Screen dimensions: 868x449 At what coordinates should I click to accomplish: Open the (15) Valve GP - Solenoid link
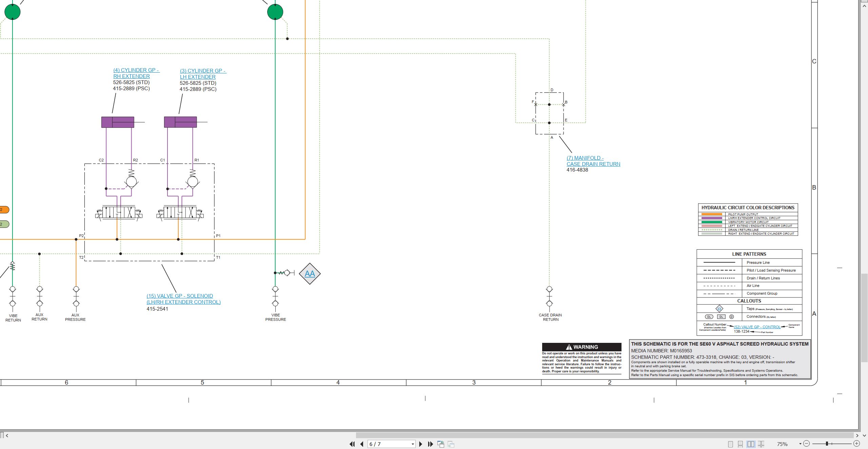(x=183, y=299)
